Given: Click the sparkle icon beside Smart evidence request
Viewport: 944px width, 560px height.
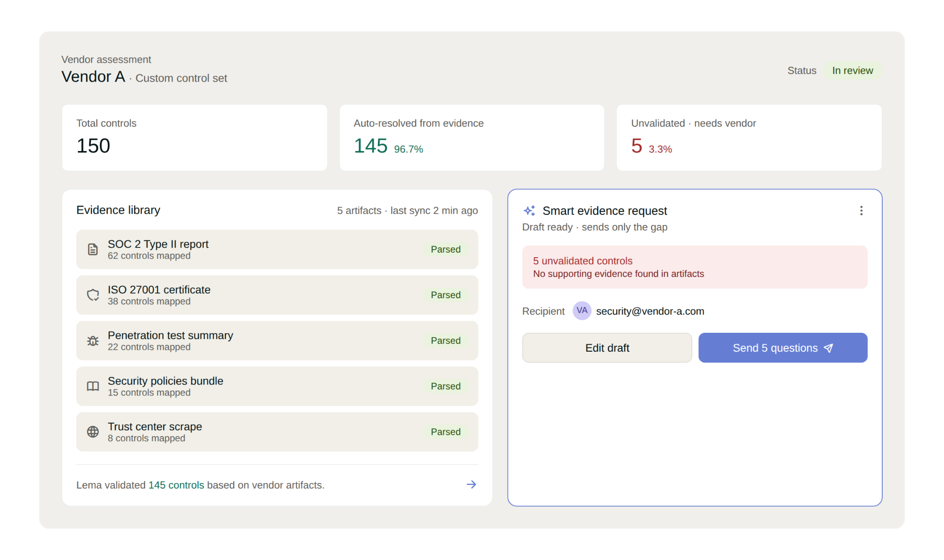Looking at the screenshot, I should pos(530,211).
